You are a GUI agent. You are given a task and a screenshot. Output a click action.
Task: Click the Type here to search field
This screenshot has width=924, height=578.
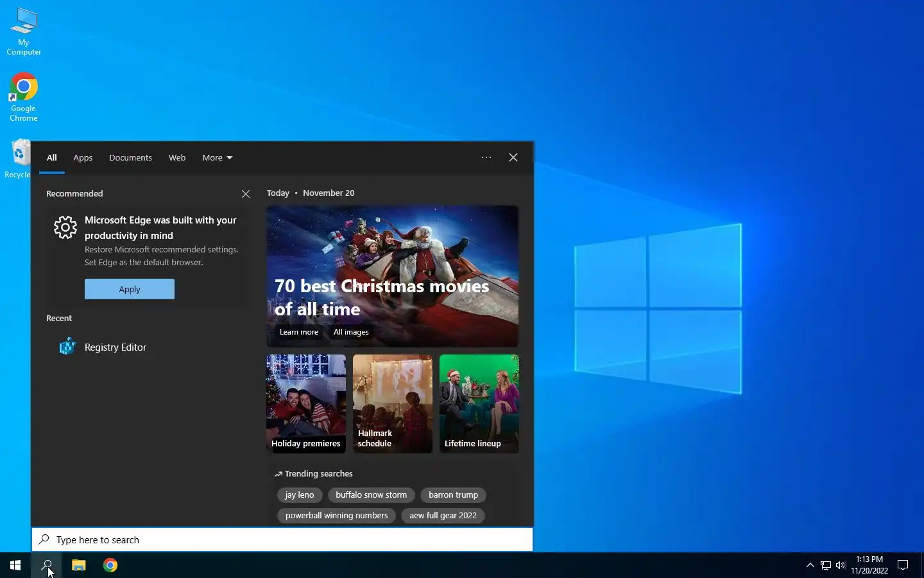282,540
